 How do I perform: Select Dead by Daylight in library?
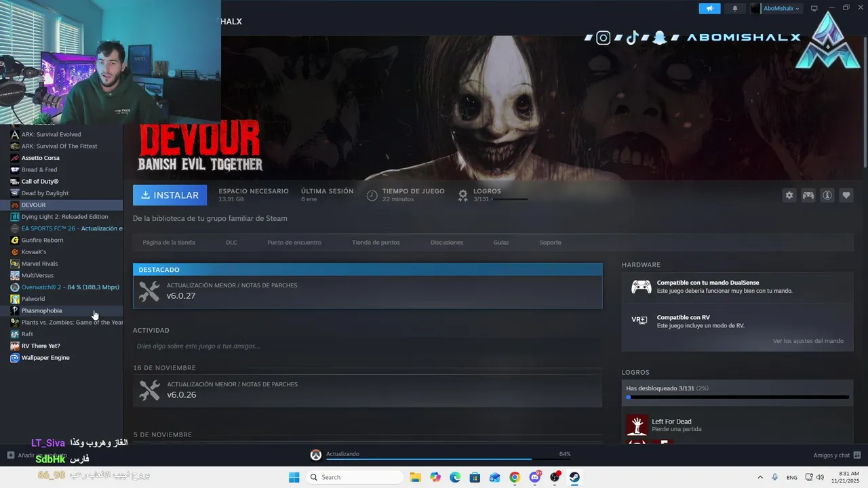tap(45, 193)
